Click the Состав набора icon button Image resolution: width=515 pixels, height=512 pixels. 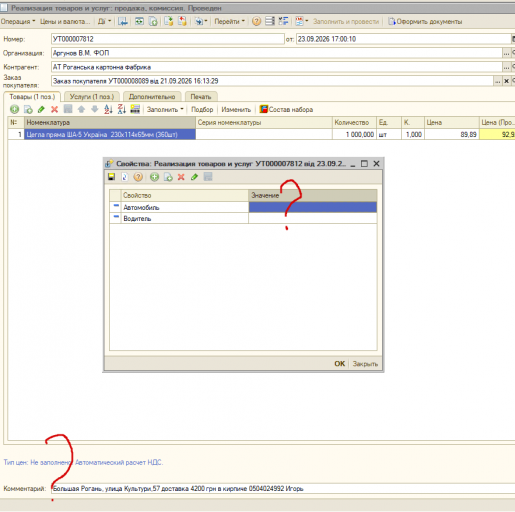click(x=286, y=109)
